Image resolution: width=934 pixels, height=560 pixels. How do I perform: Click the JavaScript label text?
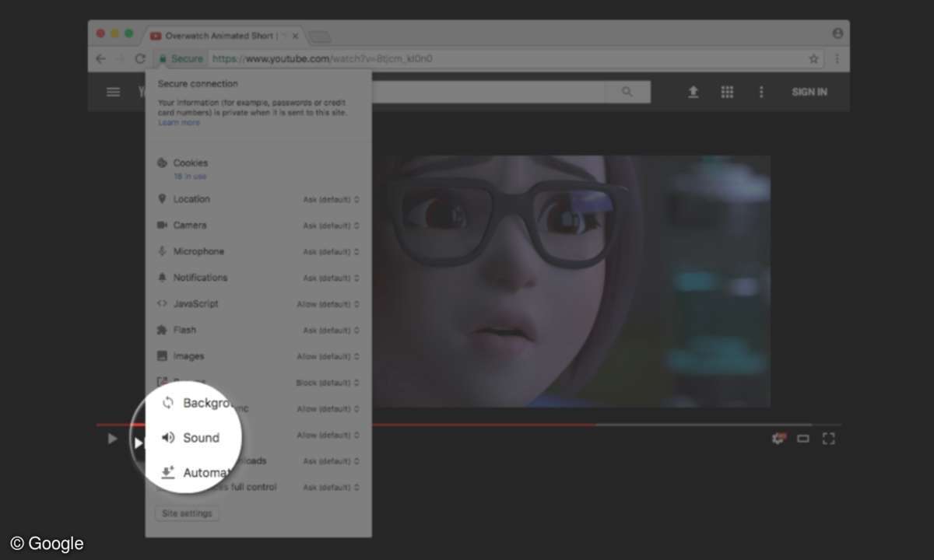pyautogui.click(x=195, y=304)
